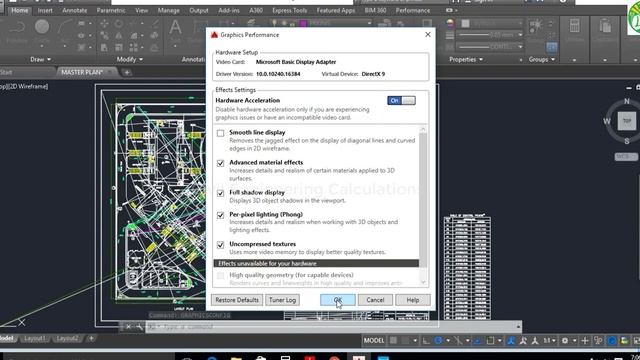Uncheck Advanced material effects

[x=220, y=163]
